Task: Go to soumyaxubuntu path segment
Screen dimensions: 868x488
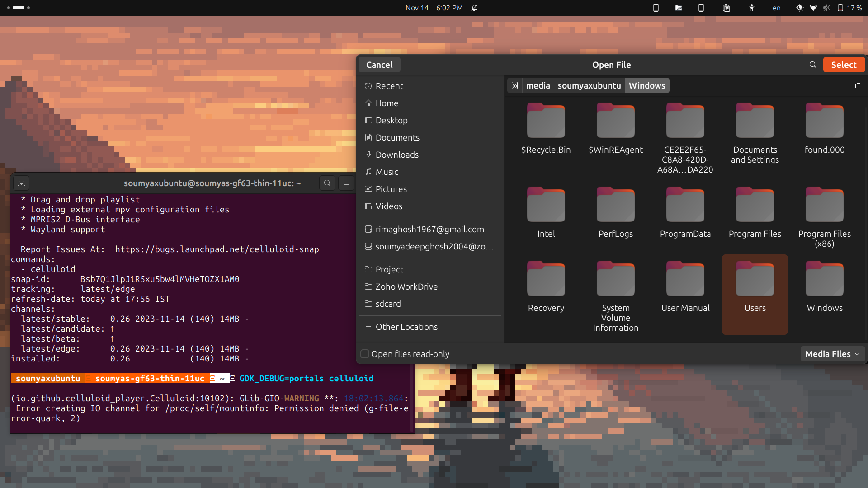Action: [x=589, y=85]
